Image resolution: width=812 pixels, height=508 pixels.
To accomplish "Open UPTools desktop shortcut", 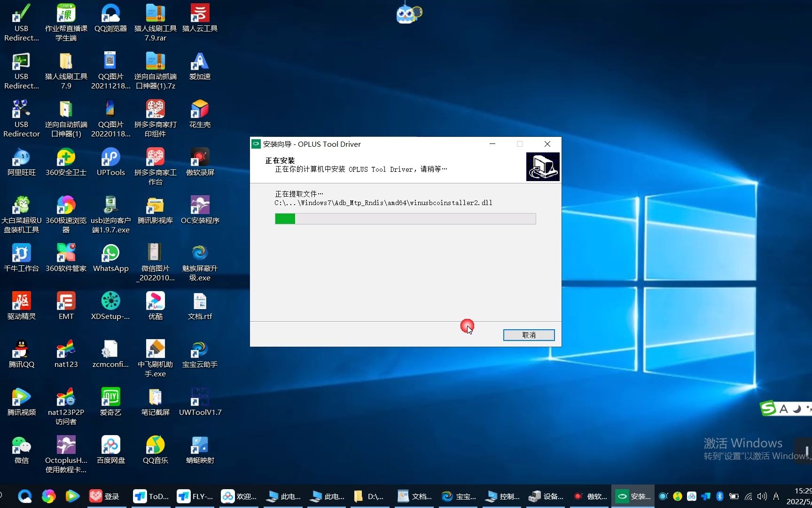I will click(x=110, y=162).
